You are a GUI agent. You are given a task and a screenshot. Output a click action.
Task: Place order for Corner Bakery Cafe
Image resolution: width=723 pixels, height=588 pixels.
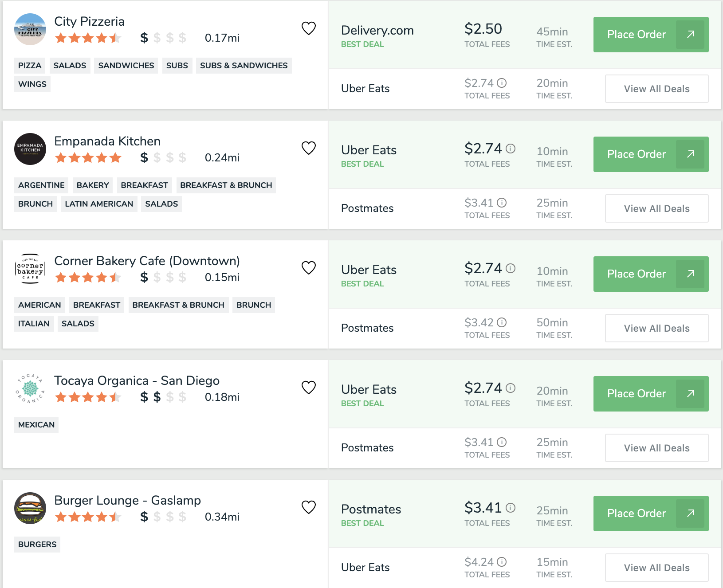pos(651,274)
